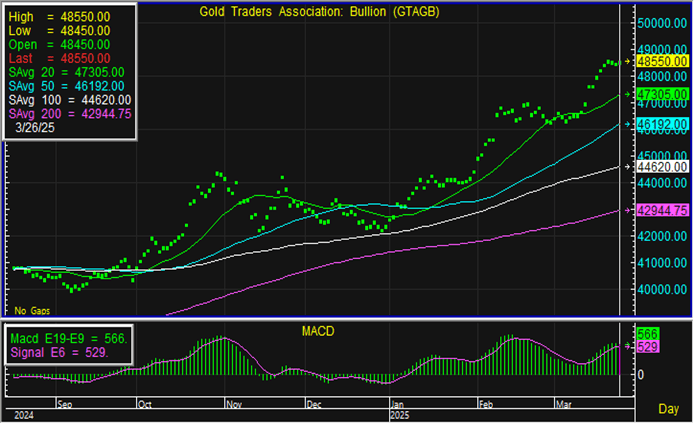
Task: Click the Last price row in the legend
Action: tap(60, 59)
